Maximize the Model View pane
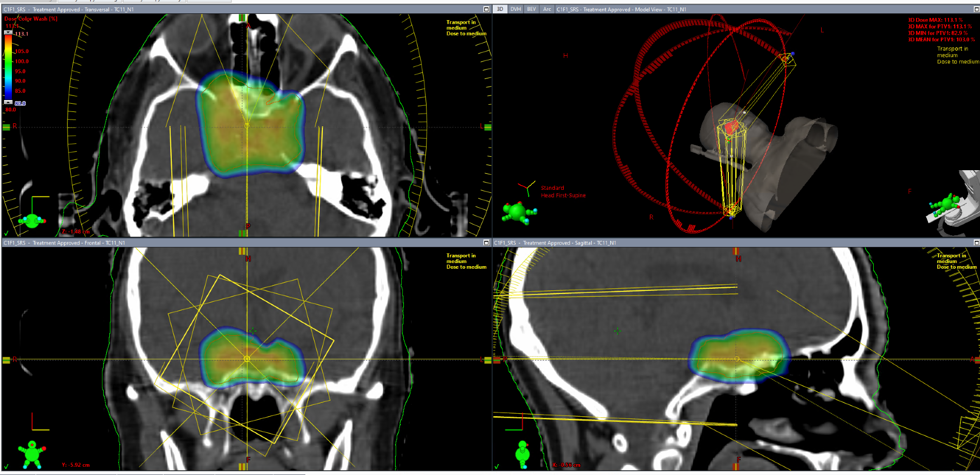This screenshot has height=475, width=980. [x=976, y=9]
